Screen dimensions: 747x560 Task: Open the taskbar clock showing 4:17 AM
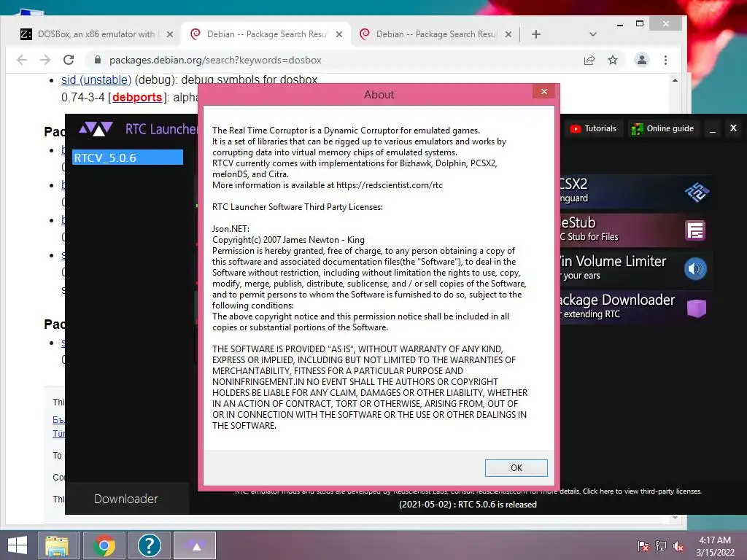click(x=715, y=546)
